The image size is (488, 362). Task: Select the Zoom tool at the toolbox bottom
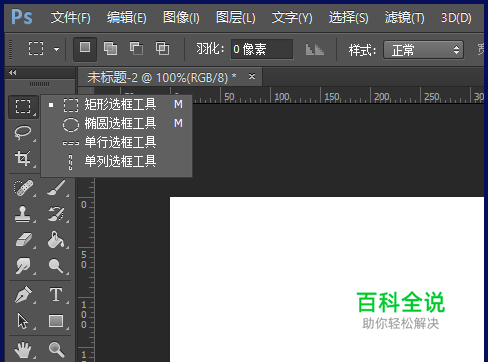point(56,350)
